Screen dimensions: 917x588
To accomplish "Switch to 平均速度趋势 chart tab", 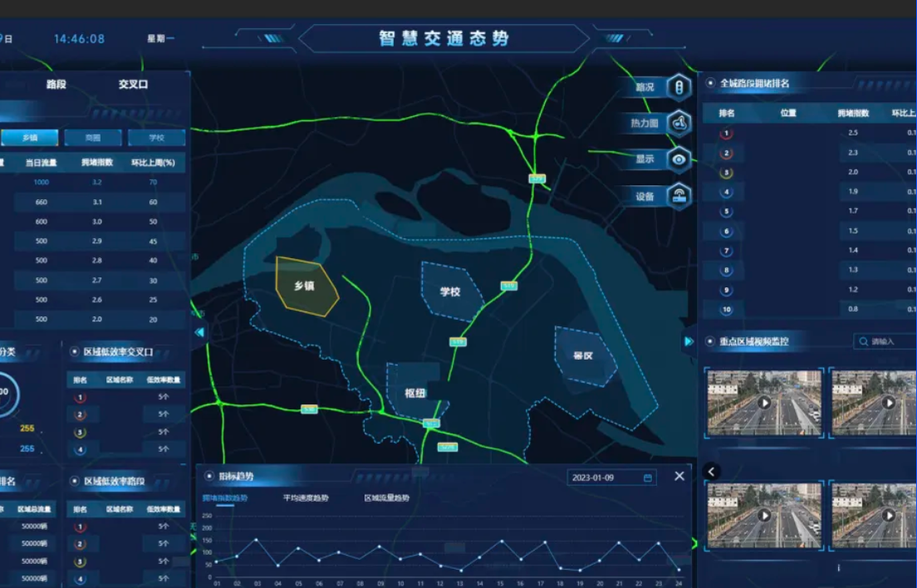I will pos(306,498).
